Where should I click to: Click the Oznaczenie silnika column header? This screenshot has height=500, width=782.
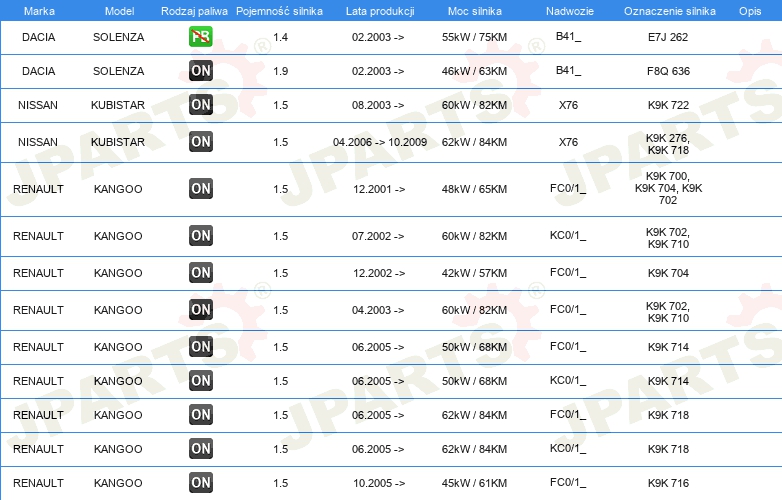[x=669, y=11]
